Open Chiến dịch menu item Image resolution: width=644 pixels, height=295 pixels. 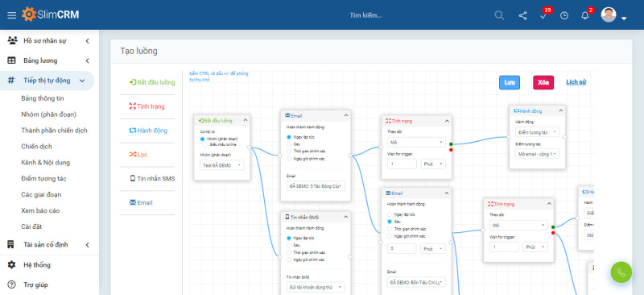click(36, 147)
